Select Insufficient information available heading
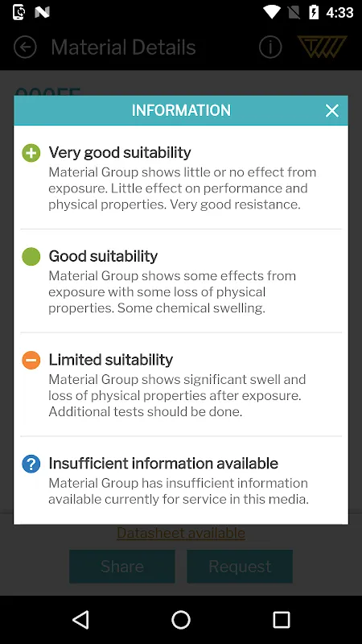This screenshot has height=644, width=362. pyautogui.click(x=163, y=464)
